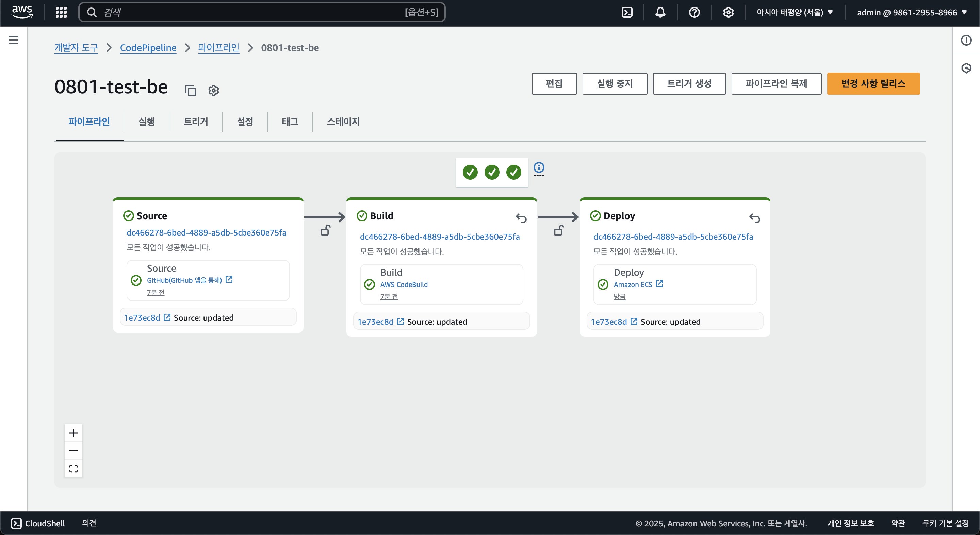Zoom in on pipeline canvas

click(73, 433)
